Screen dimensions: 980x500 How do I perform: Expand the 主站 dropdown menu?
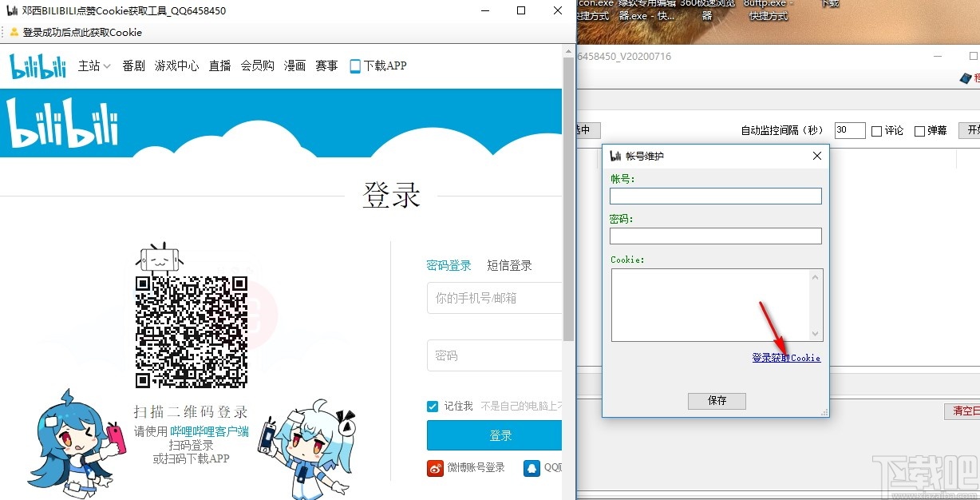[93, 65]
